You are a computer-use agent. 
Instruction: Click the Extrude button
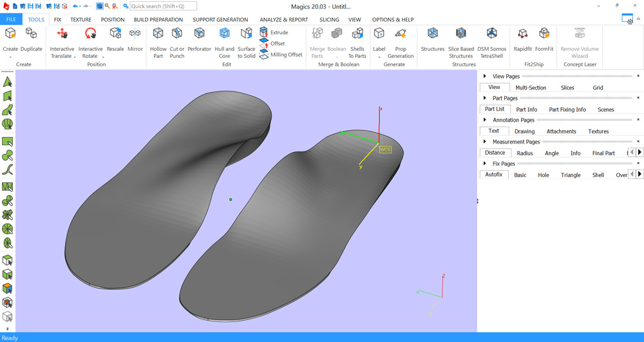coord(279,32)
